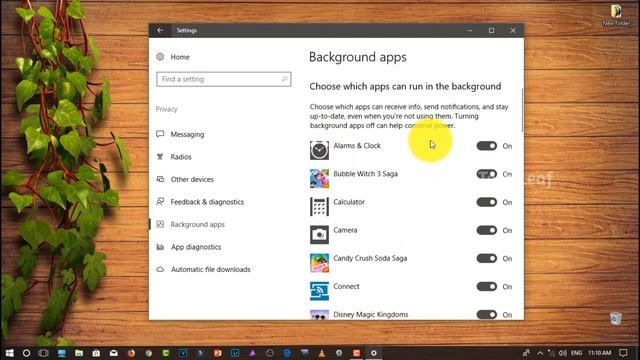Screen dimensions: 640x360
Task: Click the Calculator app icon
Action: [x=319, y=206]
